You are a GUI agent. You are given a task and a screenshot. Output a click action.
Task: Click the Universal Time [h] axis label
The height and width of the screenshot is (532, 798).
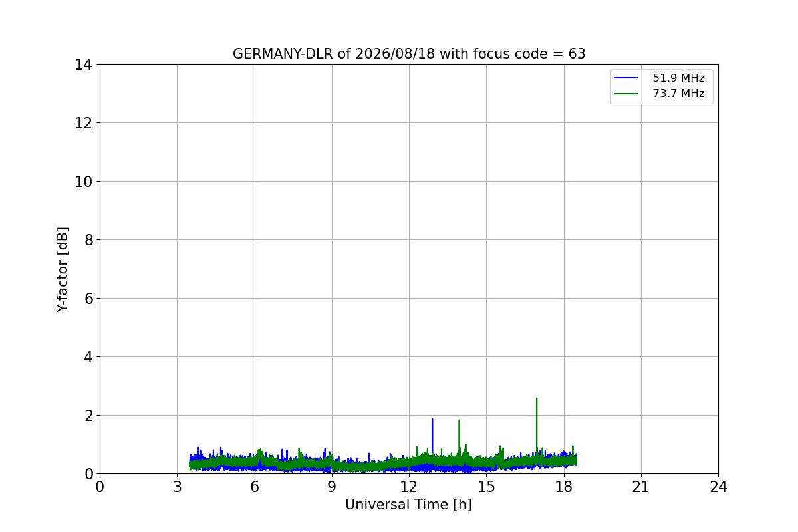coord(408,505)
